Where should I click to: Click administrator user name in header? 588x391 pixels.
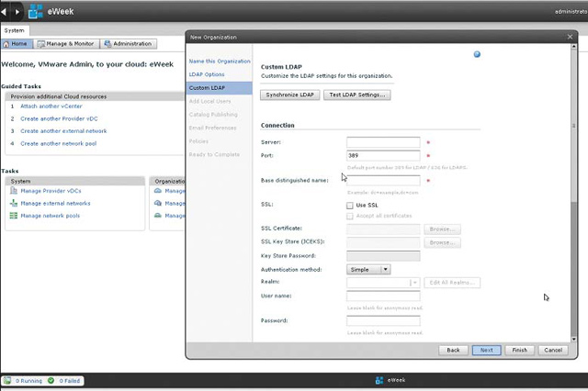click(x=571, y=12)
